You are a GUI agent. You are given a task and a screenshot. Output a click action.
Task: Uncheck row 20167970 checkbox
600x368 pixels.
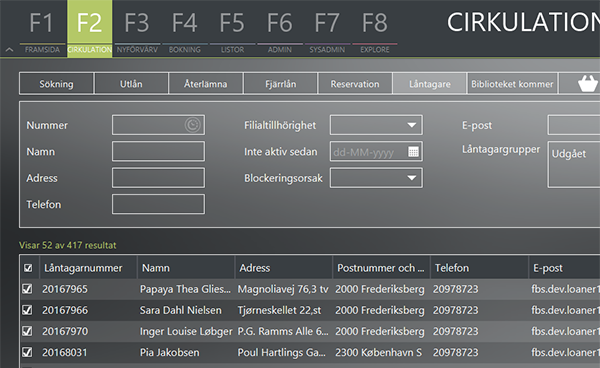coord(27,331)
